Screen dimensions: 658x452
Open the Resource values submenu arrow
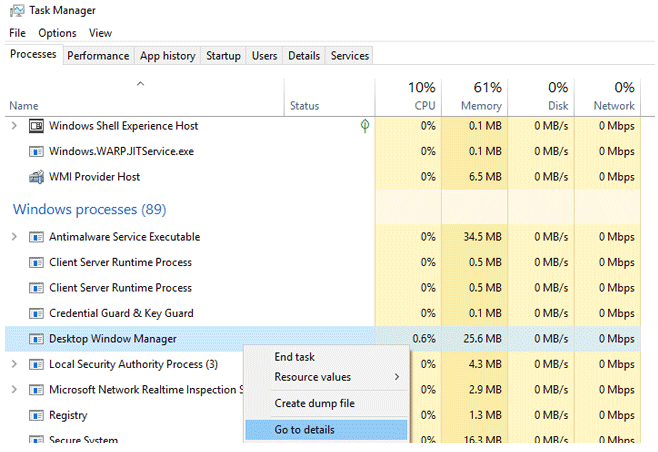[x=397, y=377]
